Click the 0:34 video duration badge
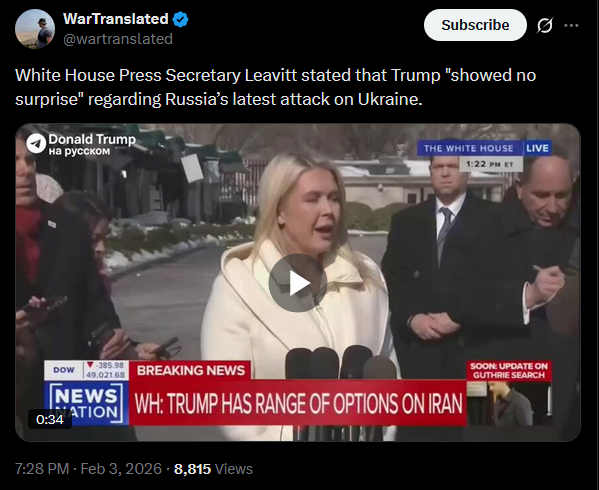The height and width of the screenshot is (490, 599). (x=50, y=419)
